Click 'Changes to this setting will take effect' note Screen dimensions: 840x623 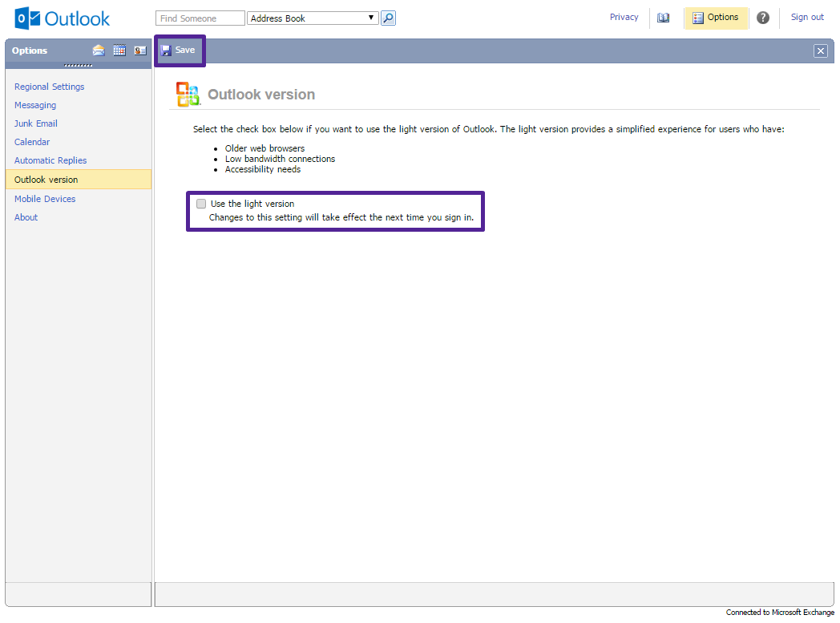coord(341,217)
